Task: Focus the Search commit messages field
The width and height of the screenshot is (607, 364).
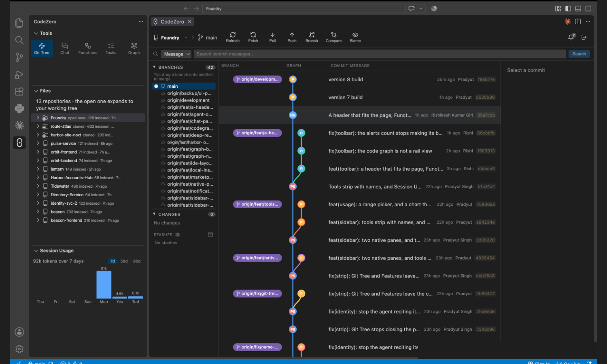Action: coord(380,54)
